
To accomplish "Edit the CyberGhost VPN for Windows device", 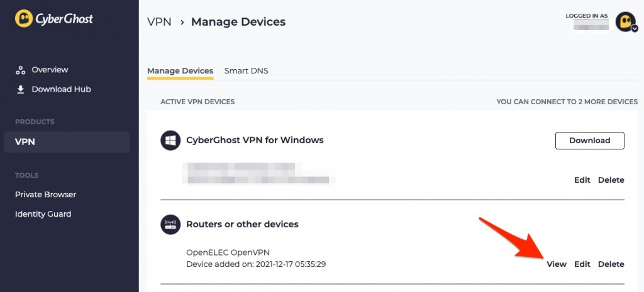I will tap(582, 180).
